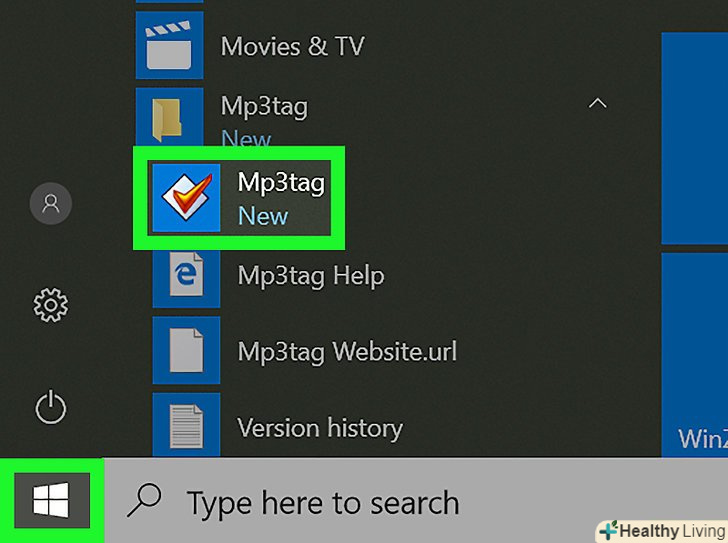The image size is (728, 543).
Task: Click the Mp3tag folder icon
Action: (x=169, y=118)
